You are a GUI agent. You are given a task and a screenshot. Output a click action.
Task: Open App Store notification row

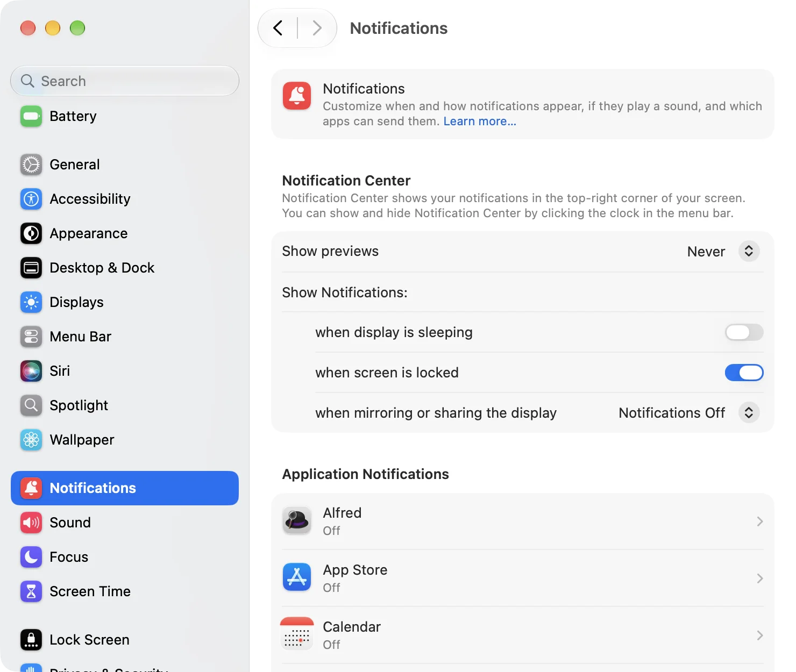tap(523, 578)
